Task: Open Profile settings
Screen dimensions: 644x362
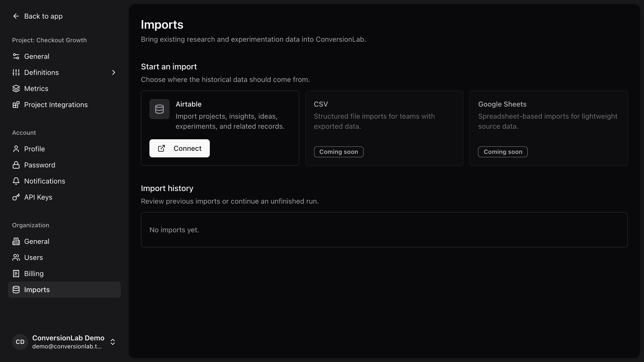Action: (x=64, y=149)
